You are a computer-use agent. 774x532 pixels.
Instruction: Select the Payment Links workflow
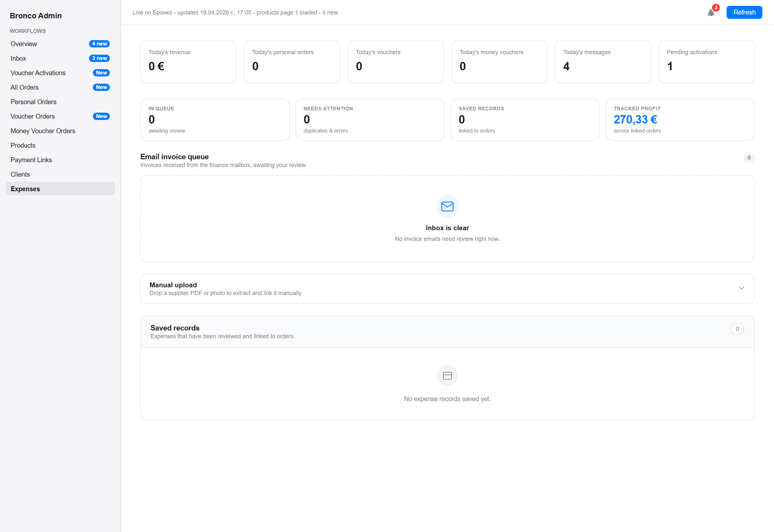pyautogui.click(x=31, y=160)
